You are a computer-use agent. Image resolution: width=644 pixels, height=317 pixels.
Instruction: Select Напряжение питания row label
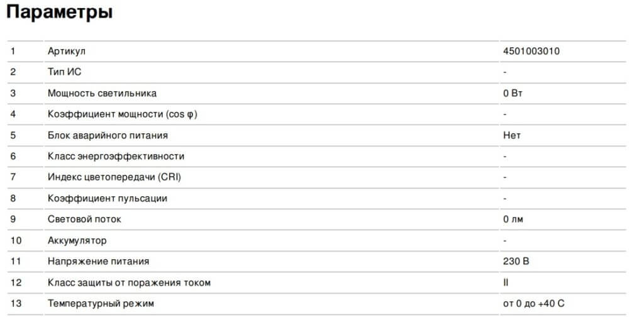click(98, 262)
